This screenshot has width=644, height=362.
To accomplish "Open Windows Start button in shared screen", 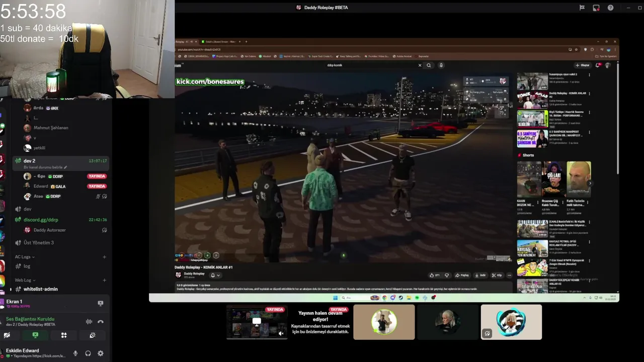I will (336, 298).
